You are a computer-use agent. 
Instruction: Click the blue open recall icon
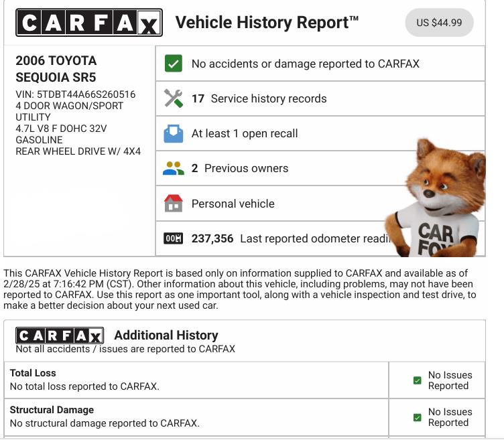[174, 134]
